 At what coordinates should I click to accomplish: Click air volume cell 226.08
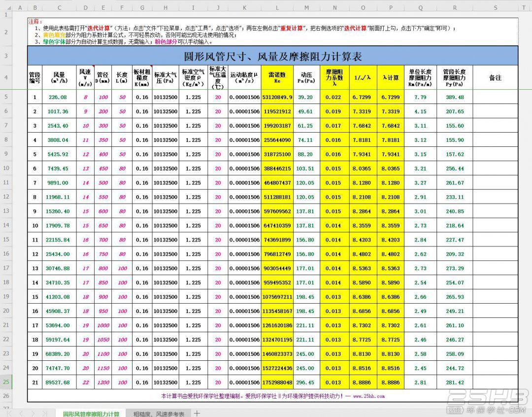pyautogui.click(x=60, y=97)
